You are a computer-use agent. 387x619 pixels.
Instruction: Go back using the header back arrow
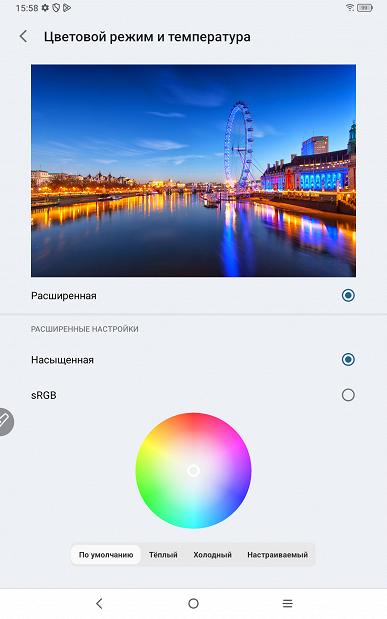pyautogui.click(x=24, y=36)
